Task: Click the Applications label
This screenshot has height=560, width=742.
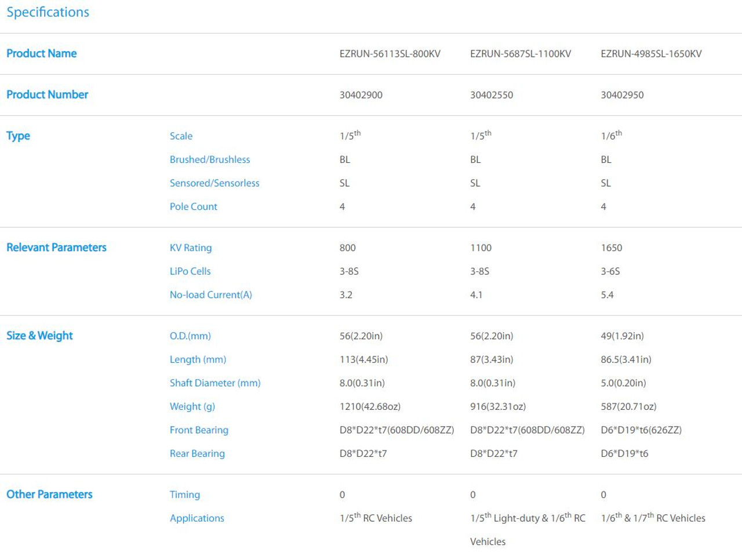Action: 197,518
